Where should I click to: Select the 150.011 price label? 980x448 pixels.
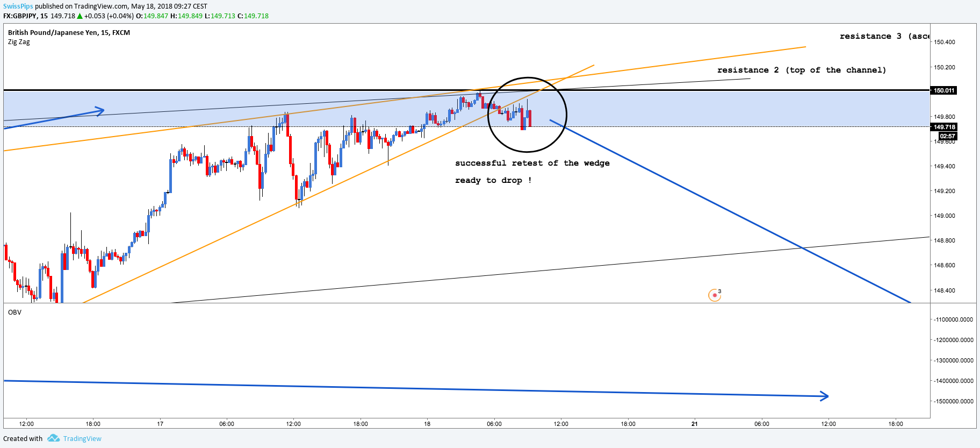[944, 90]
